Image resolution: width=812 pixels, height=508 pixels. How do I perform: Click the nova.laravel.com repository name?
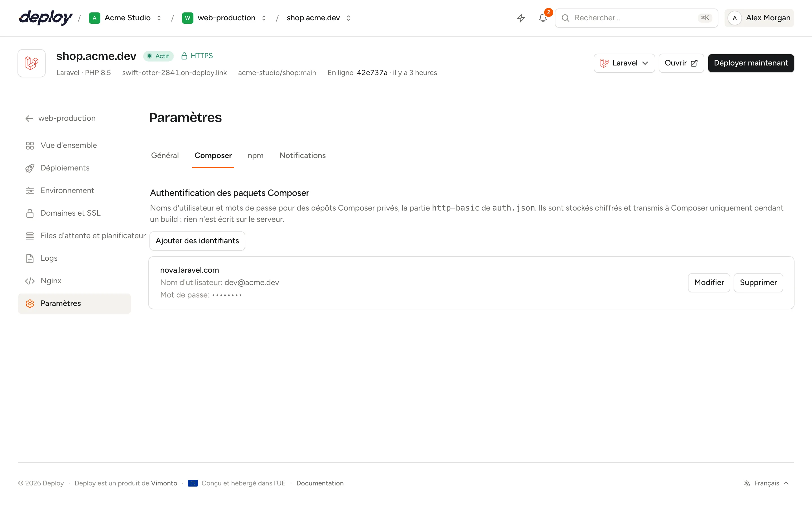(189, 270)
